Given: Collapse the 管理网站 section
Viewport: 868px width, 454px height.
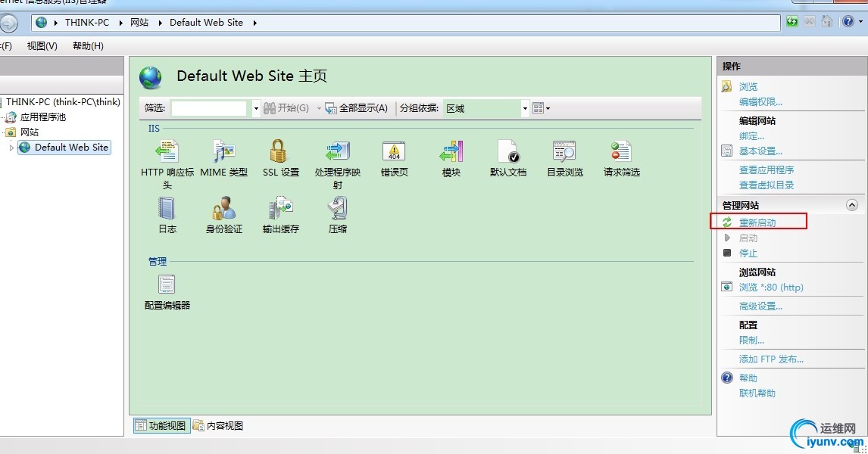Looking at the screenshot, I should pos(853,204).
